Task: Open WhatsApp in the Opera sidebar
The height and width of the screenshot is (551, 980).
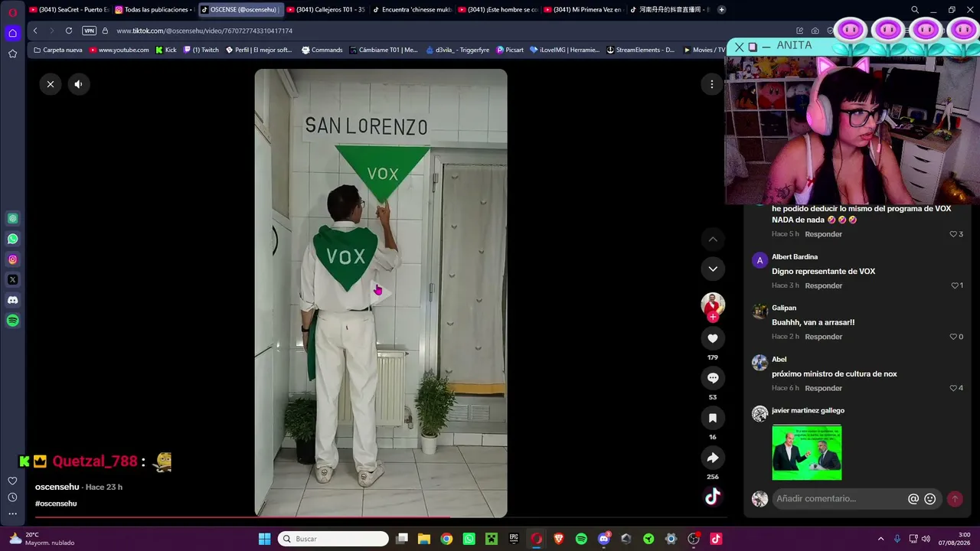Action: [12, 239]
